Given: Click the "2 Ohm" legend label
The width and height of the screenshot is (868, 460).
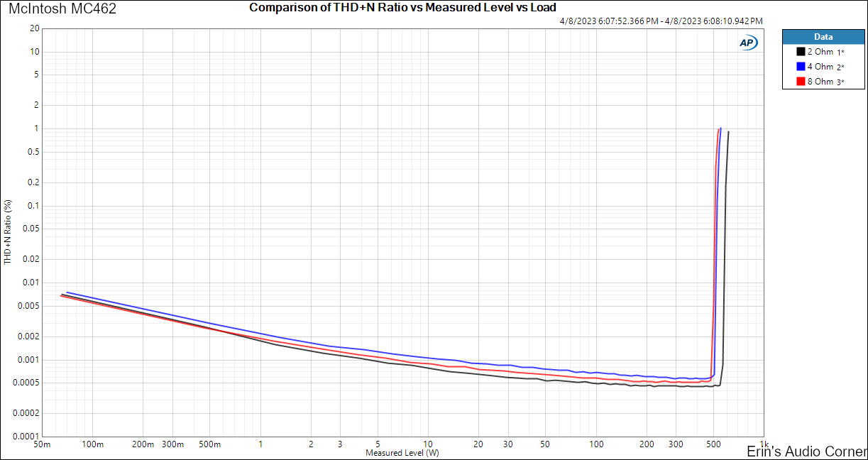Looking at the screenshot, I should tap(820, 52).
